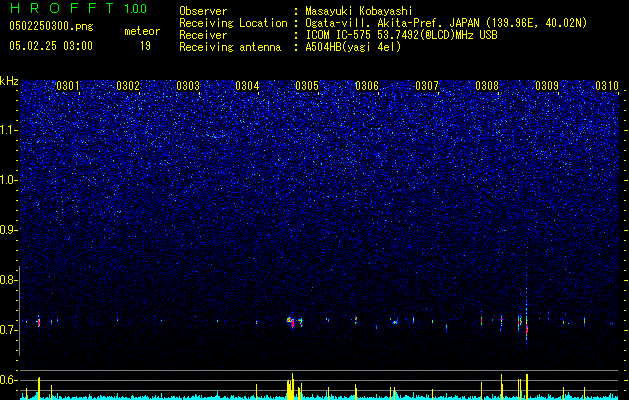629x400 pixels.
Task: Click the version number 1.00
Action: (135, 8)
